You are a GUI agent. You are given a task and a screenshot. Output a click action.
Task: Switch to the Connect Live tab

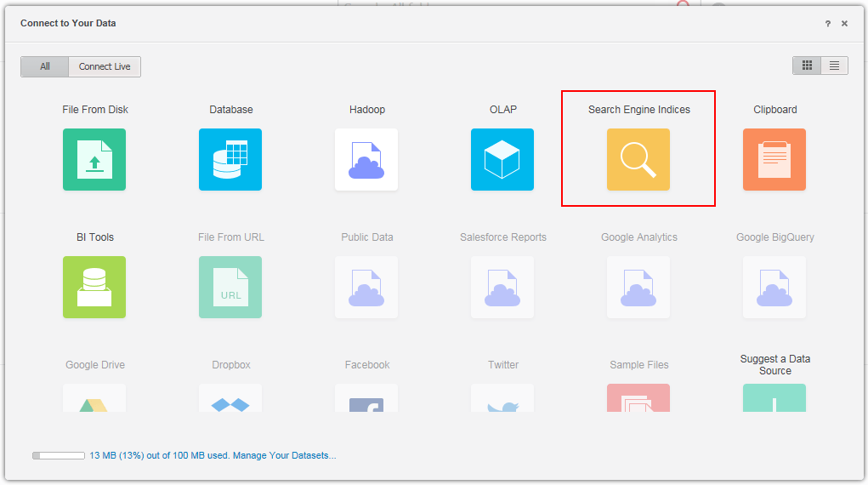(105, 66)
